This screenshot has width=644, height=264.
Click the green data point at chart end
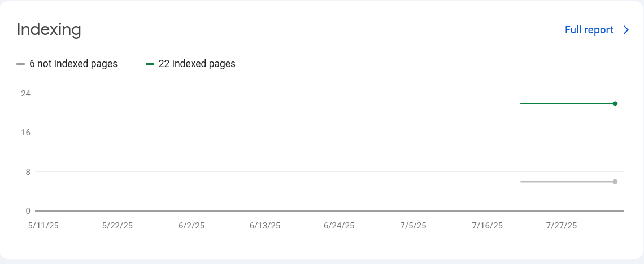pyautogui.click(x=615, y=104)
